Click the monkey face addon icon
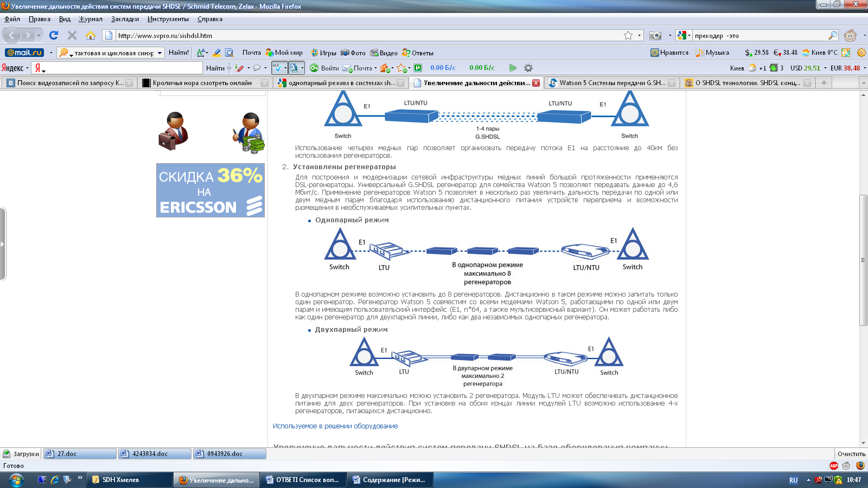The width and height of the screenshot is (868, 488). pos(850,35)
